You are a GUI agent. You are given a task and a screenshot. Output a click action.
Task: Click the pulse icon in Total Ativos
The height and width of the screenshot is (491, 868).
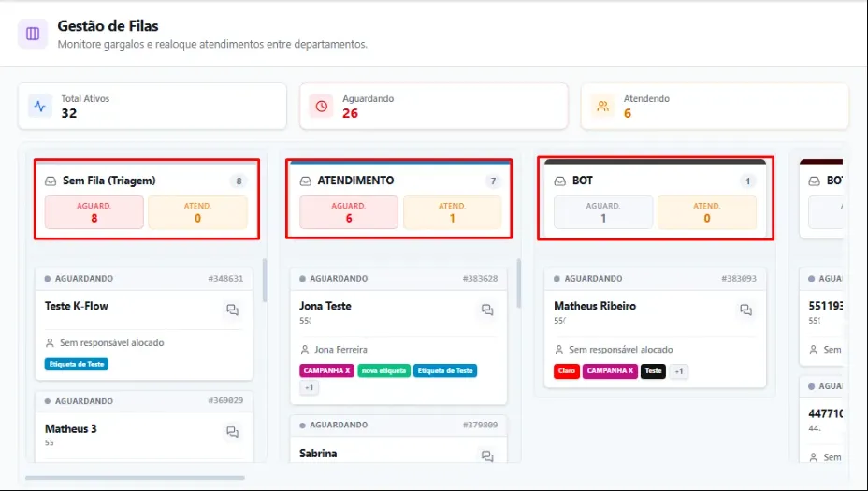click(x=40, y=107)
